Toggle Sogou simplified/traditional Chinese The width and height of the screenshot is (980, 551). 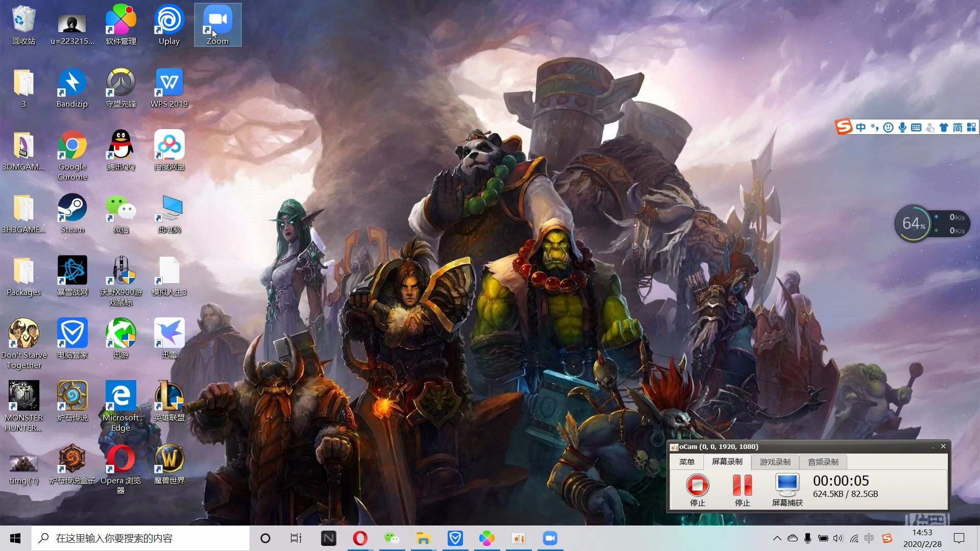tap(958, 127)
